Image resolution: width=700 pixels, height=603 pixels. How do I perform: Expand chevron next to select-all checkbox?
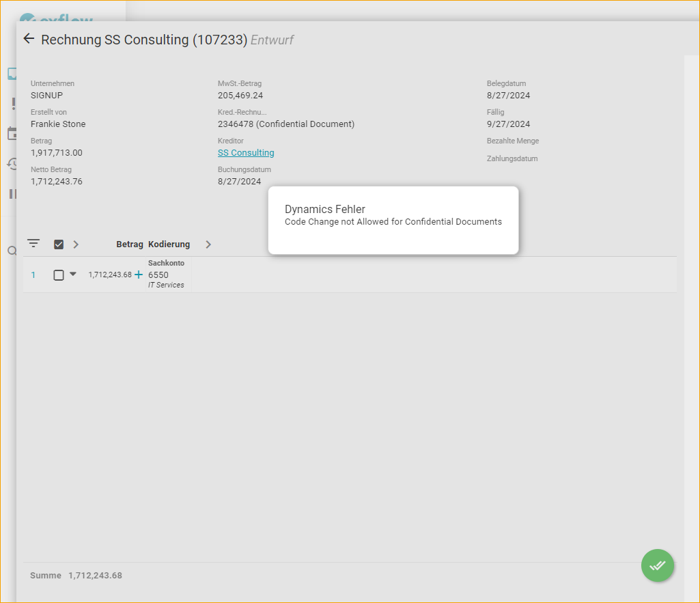click(x=76, y=244)
